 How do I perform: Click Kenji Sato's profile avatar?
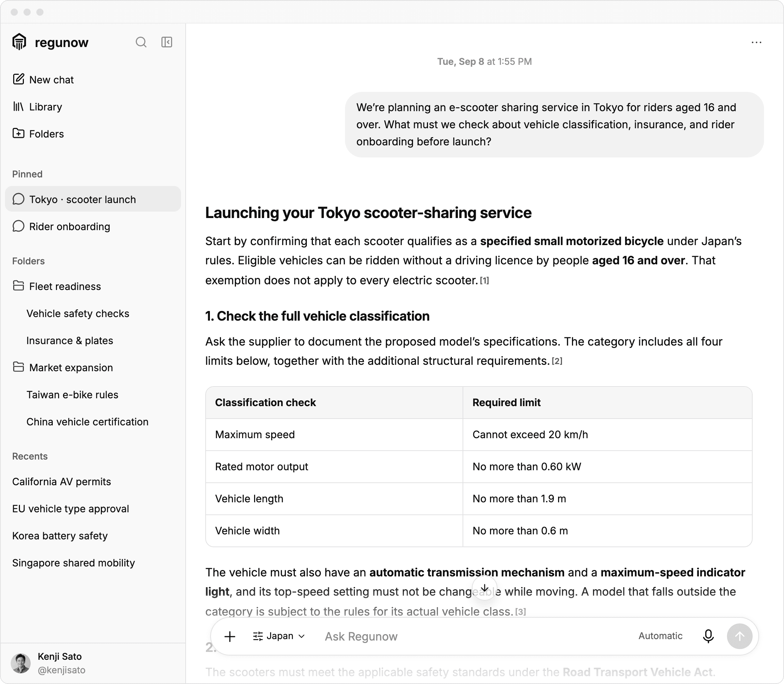click(21, 663)
